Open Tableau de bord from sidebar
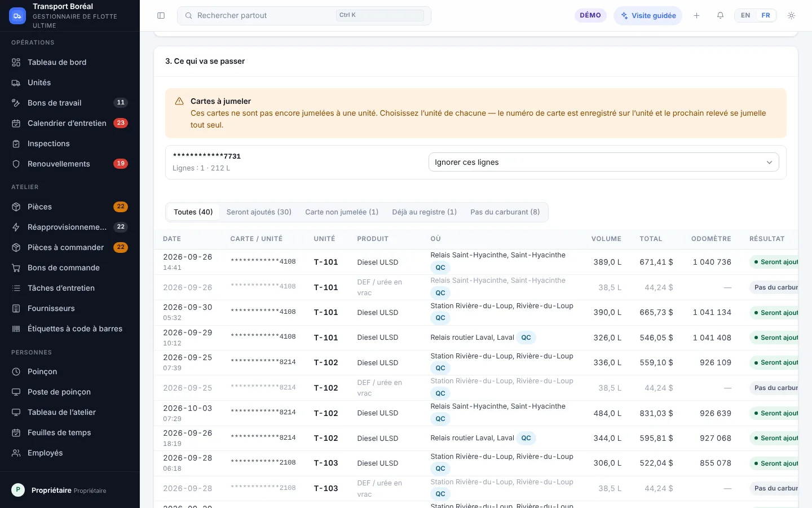Screen dimensions: 812x508 [x=70, y=62]
